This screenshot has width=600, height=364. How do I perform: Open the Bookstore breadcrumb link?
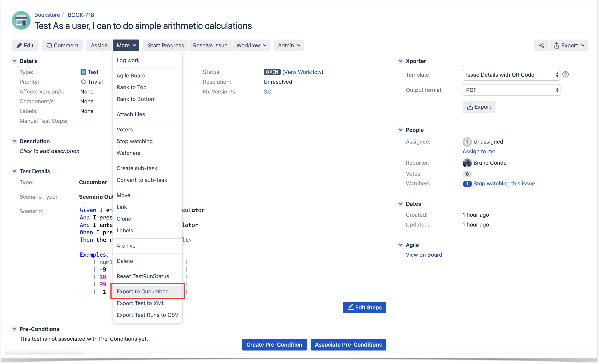point(47,15)
